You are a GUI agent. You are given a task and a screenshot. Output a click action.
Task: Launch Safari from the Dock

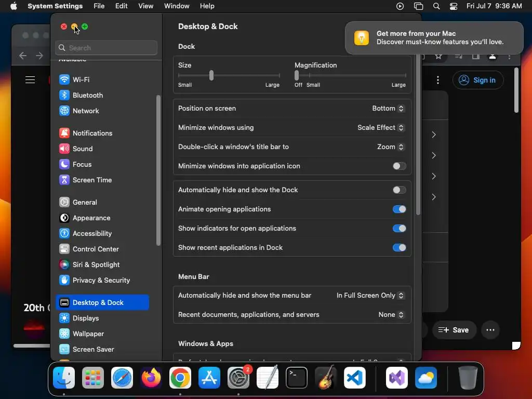pyautogui.click(x=122, y=378)
